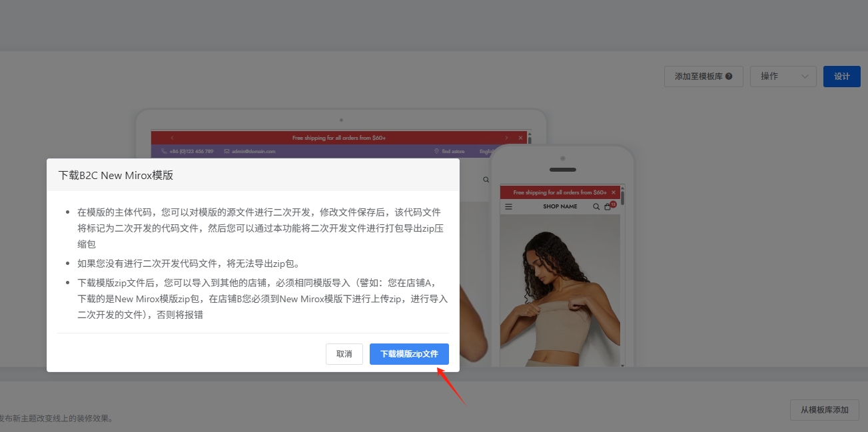
Task: Click the shopping cart icon in mobile preview
Action: click(608, 207)
